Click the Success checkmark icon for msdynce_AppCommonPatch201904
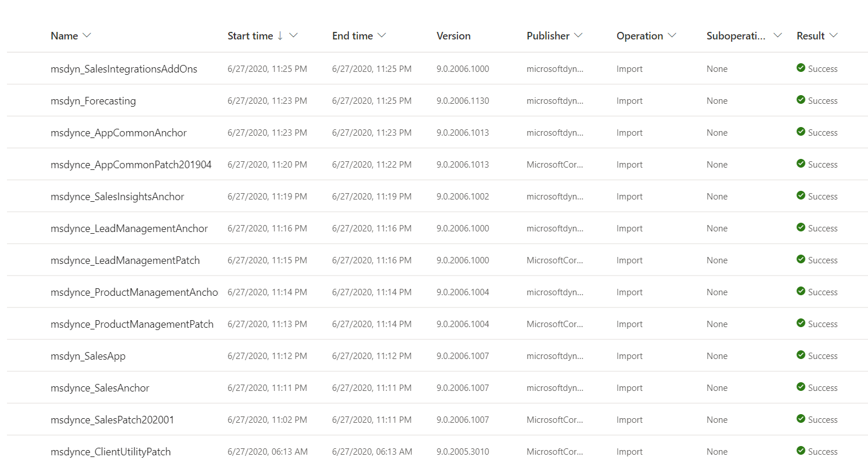Image resolution: width=868 pixels, height=464 pixels. coord(801,164)
